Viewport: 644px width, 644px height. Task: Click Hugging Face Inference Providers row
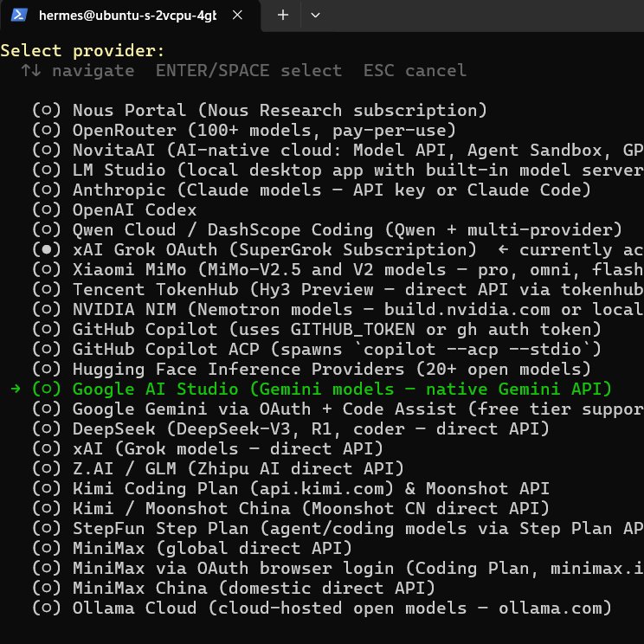coord(332,370)
